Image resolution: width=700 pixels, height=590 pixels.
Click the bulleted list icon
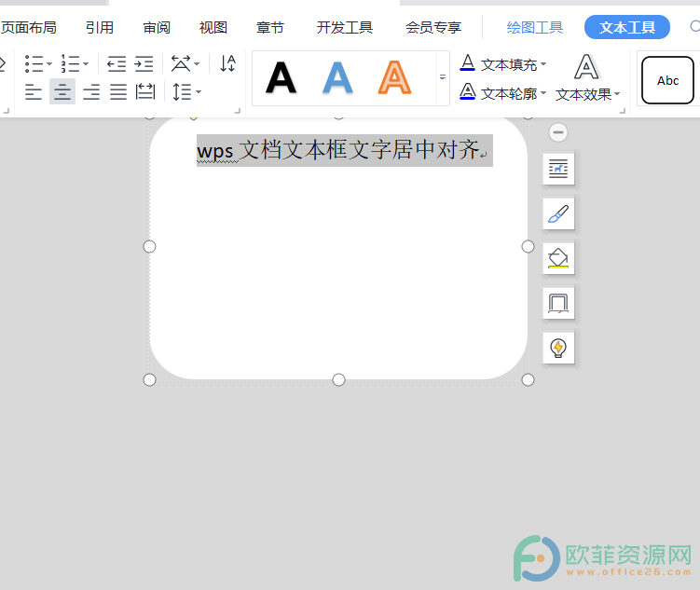(34, 63)
